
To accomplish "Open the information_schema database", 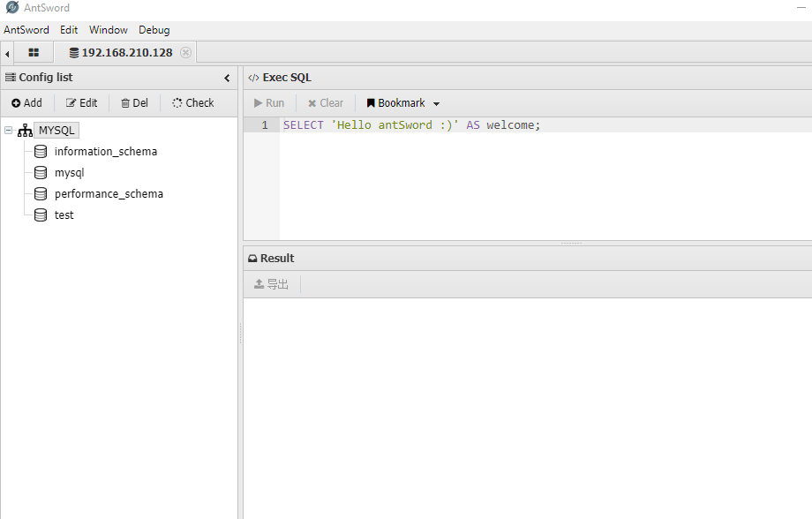I will [x=106, y=151].
